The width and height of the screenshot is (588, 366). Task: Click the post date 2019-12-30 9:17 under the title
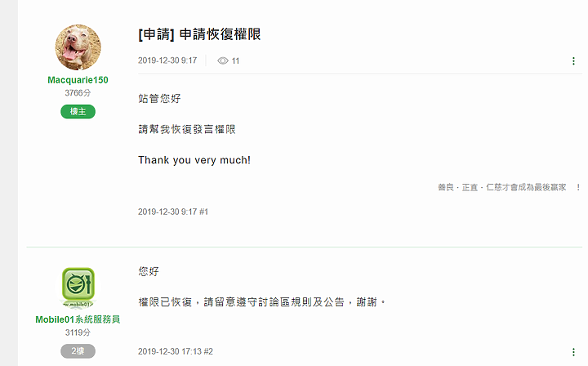[167, 60]
